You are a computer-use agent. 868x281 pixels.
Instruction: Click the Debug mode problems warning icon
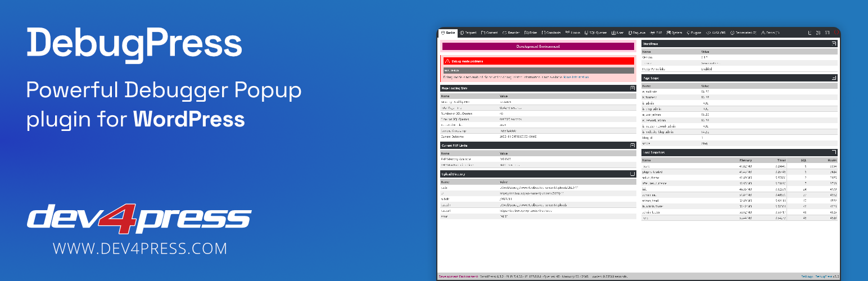[x=447, y=61]
